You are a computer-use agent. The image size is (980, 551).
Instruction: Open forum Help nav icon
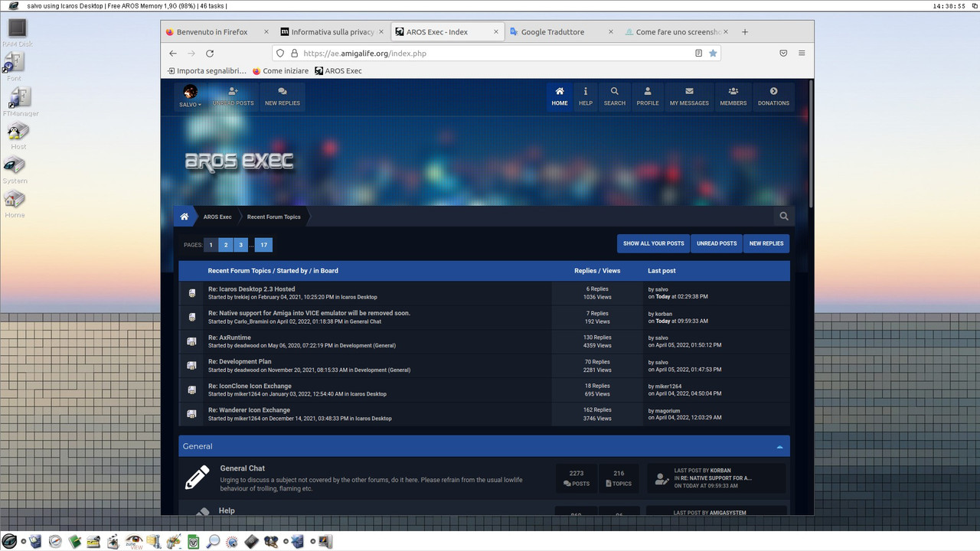(x=586, y=96)
